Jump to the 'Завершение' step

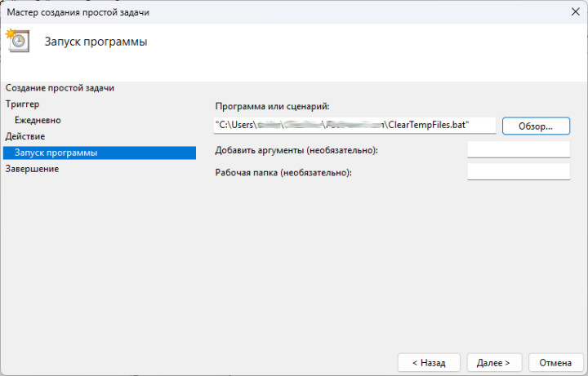(x=32, y=169)
